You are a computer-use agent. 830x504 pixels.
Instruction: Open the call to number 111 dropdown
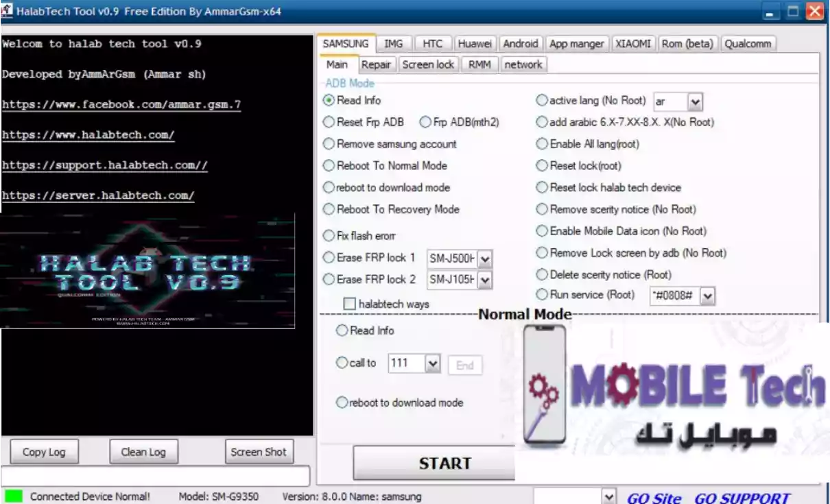[433, 364]
